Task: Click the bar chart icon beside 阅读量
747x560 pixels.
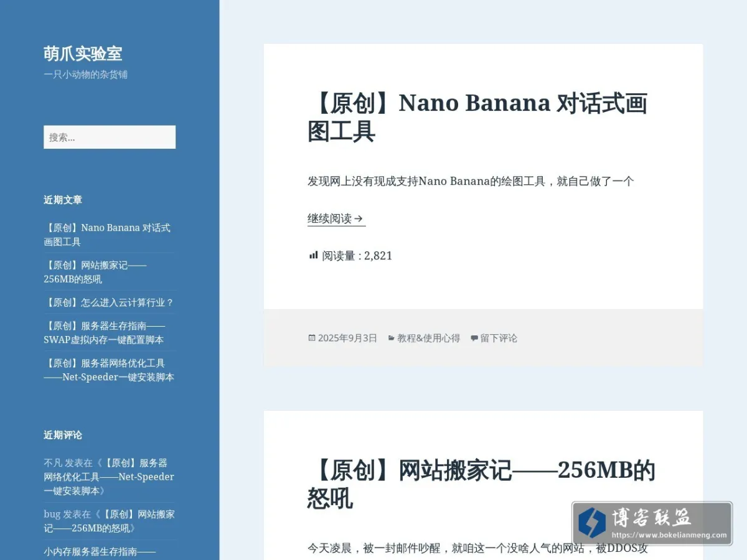Action: 313,255
